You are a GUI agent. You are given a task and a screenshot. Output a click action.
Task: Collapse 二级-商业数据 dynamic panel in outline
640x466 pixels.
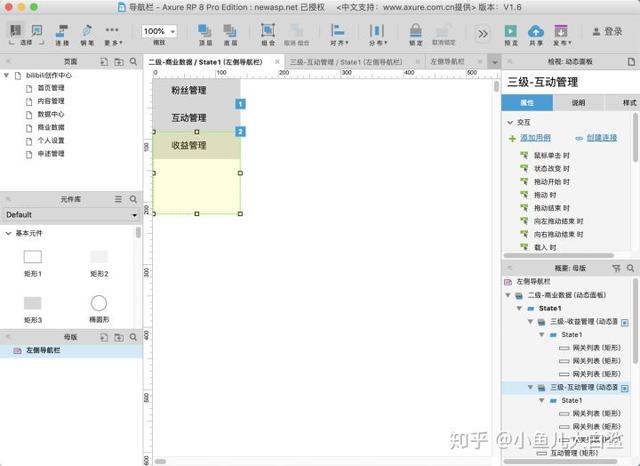point(508,295)
